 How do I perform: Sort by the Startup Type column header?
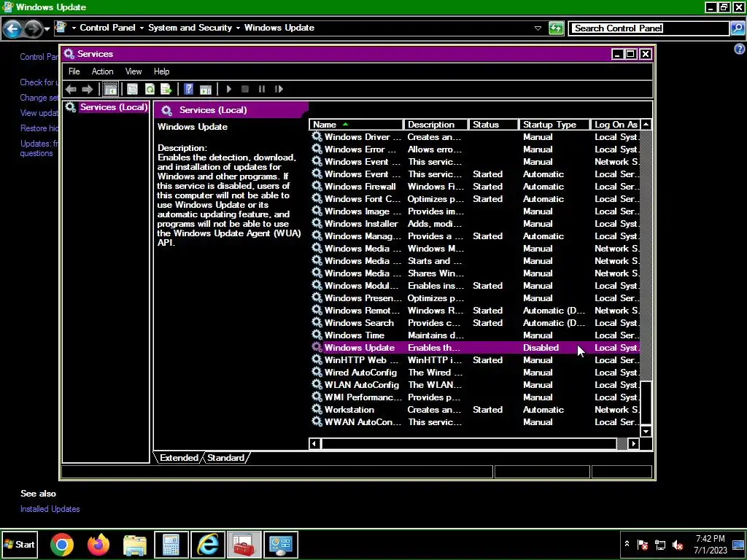click(554, 125)
